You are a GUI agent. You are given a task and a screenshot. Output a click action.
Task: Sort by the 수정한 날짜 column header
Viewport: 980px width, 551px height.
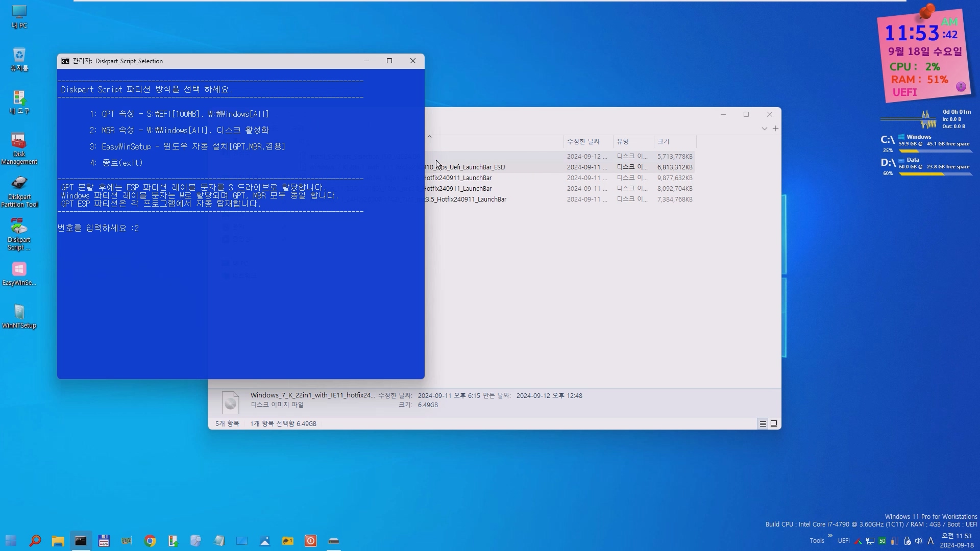point(583,141)
